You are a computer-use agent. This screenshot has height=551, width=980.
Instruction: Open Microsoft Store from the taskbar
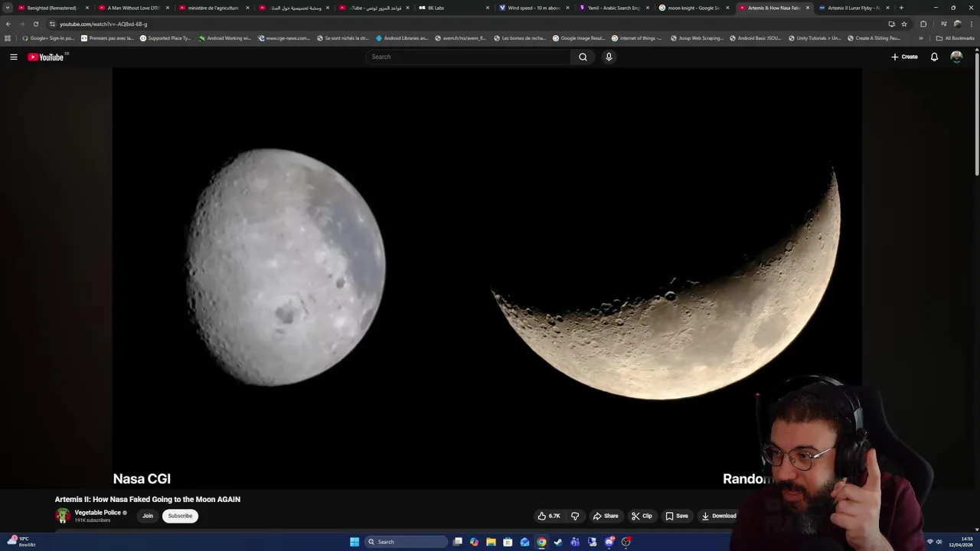(508, 542)
